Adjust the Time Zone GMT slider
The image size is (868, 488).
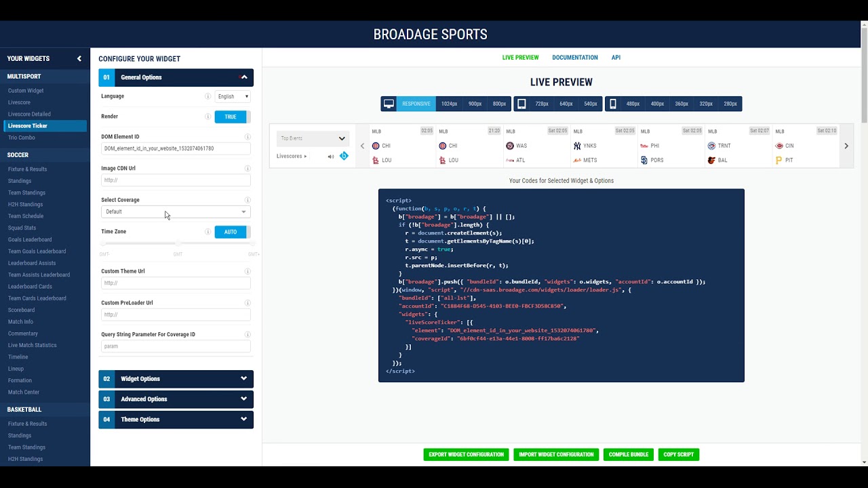pyautogui.click(x=178, y=243)
